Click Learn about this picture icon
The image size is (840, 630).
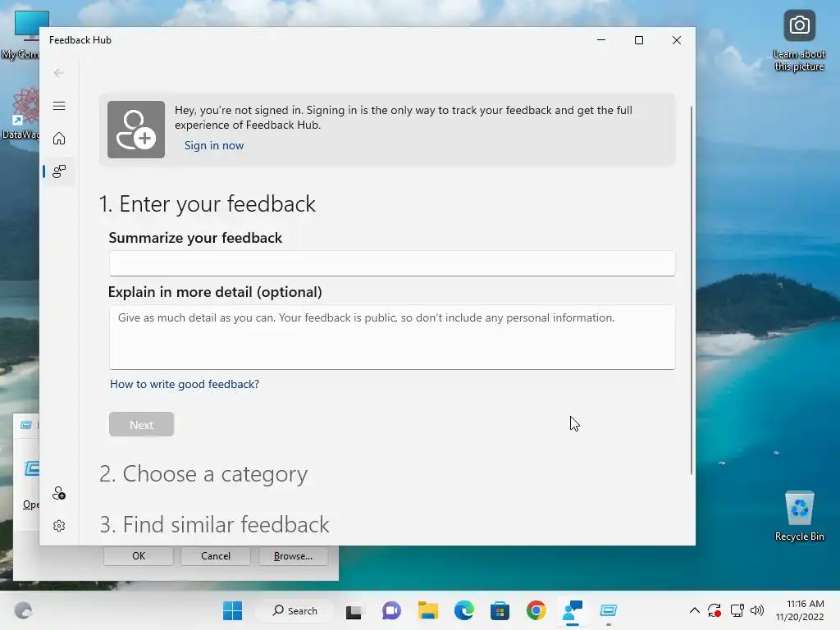(799, 41)
